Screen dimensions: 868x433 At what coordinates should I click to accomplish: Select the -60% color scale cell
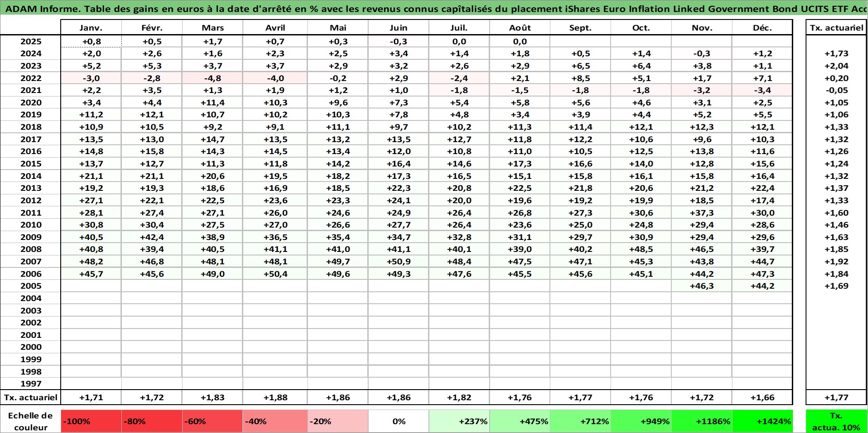click(212, 421)
